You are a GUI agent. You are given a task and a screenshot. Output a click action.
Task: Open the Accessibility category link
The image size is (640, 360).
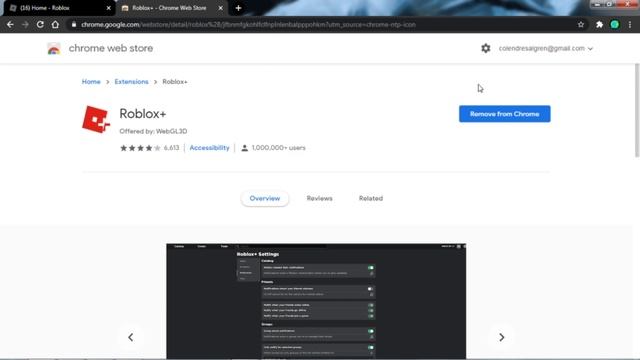(x=209, y=148)
